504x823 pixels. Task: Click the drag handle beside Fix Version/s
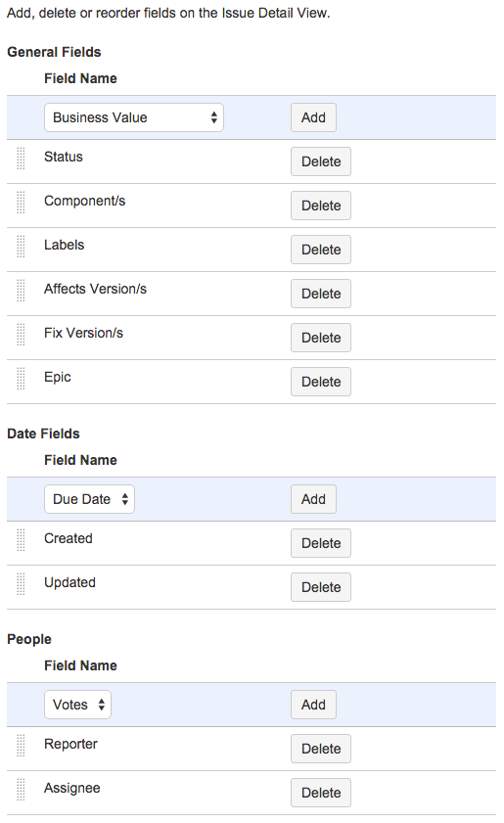click(21, 335)
